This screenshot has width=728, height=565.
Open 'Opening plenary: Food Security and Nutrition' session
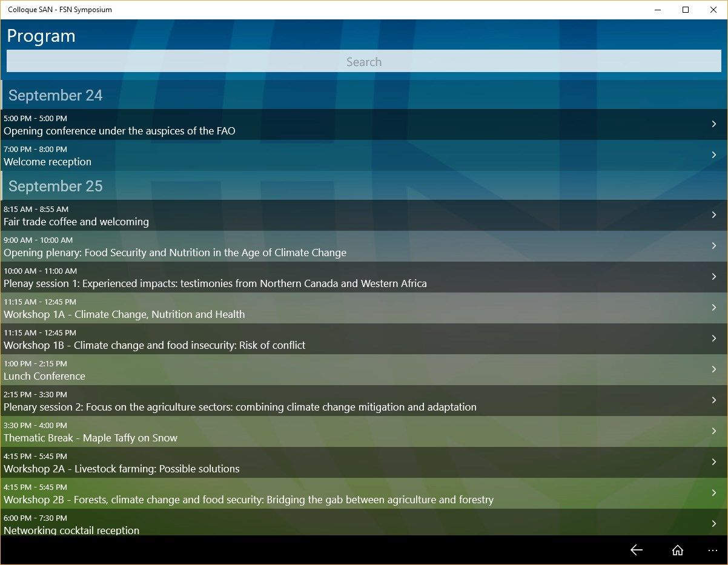(x=175, y=253)
